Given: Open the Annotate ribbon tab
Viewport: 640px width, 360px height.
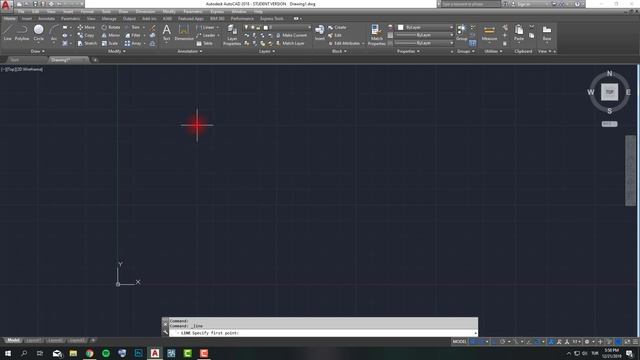Looking at the screenshot, I should [x=46, y=19].
